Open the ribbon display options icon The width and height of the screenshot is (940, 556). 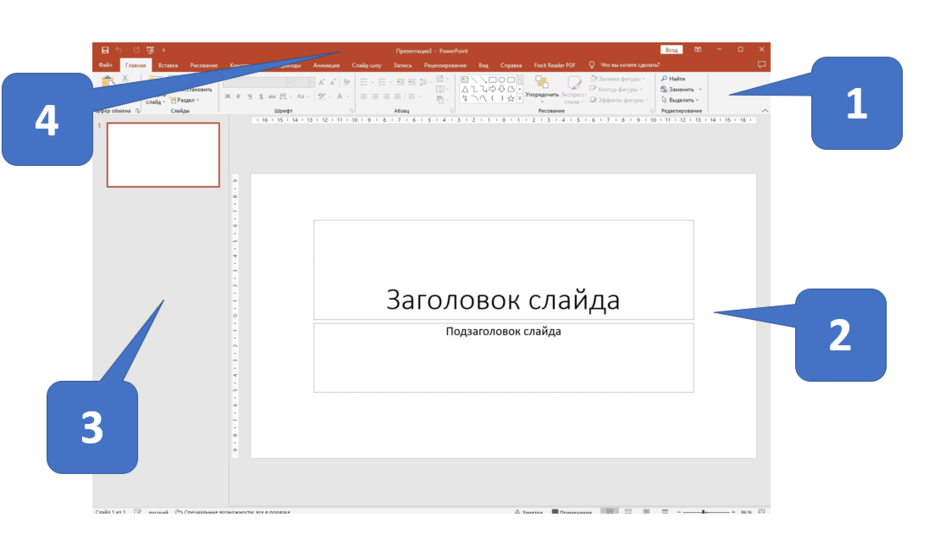click(x=698, y=50)
